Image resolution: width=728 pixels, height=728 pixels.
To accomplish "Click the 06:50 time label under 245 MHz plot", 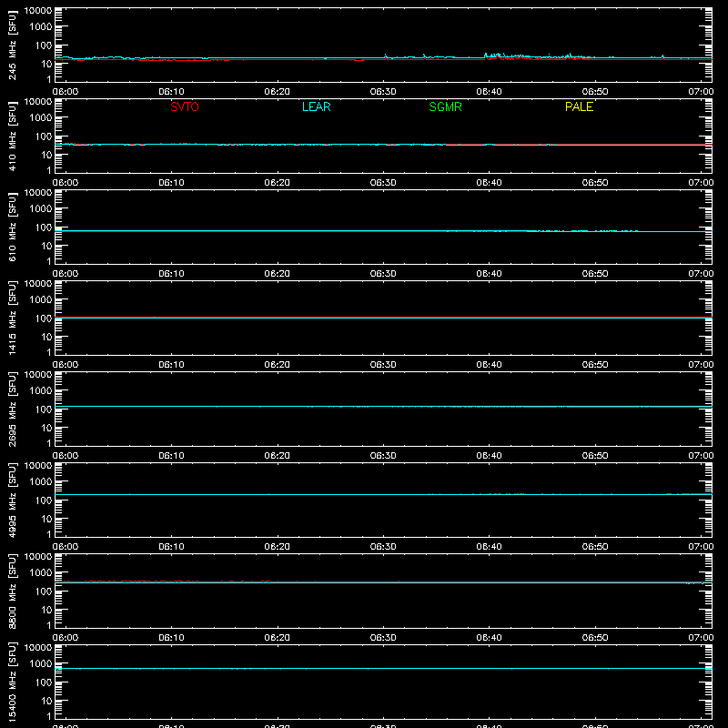I will [595, 92].
